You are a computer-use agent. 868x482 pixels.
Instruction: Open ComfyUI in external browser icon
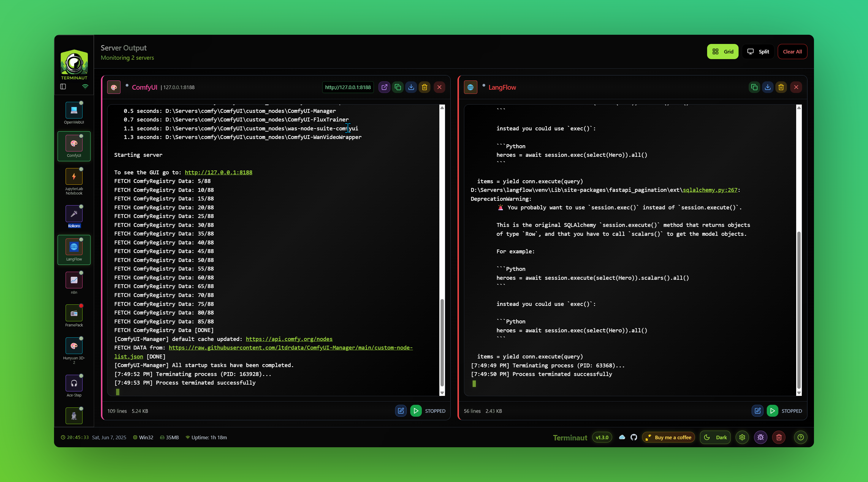click(384, 87)
